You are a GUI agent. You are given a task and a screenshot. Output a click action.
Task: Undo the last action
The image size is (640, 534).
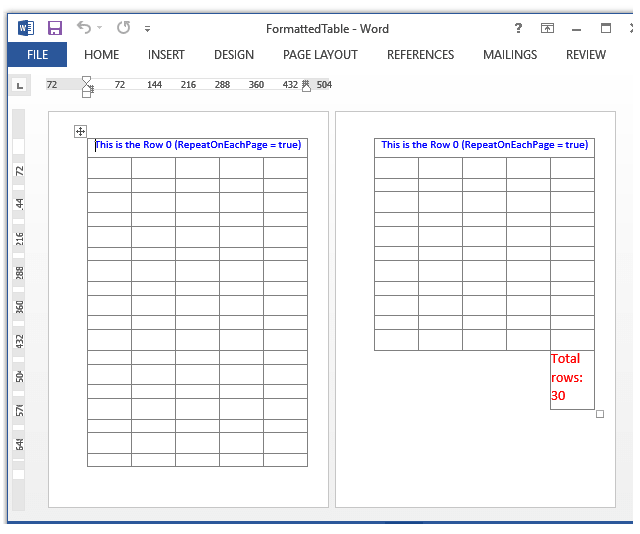pos(84,28)
